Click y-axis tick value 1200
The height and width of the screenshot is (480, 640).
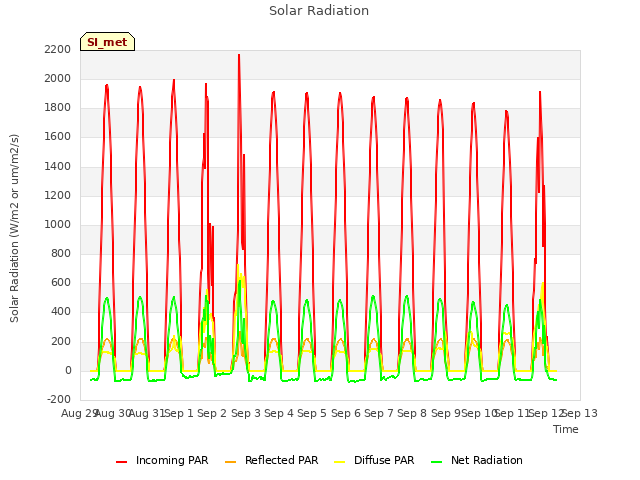click(x=58, y=195)
